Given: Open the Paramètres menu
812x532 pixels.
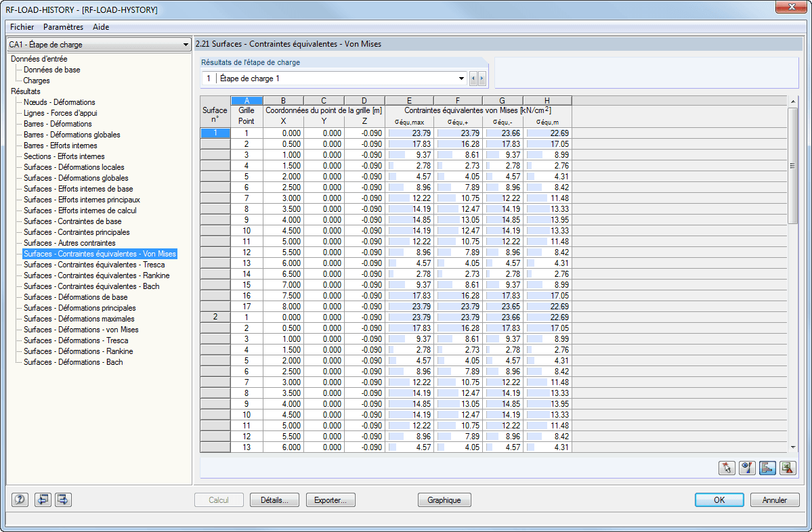Looking at the screenshot, I should pyautogui.click(x=63, y=27).
